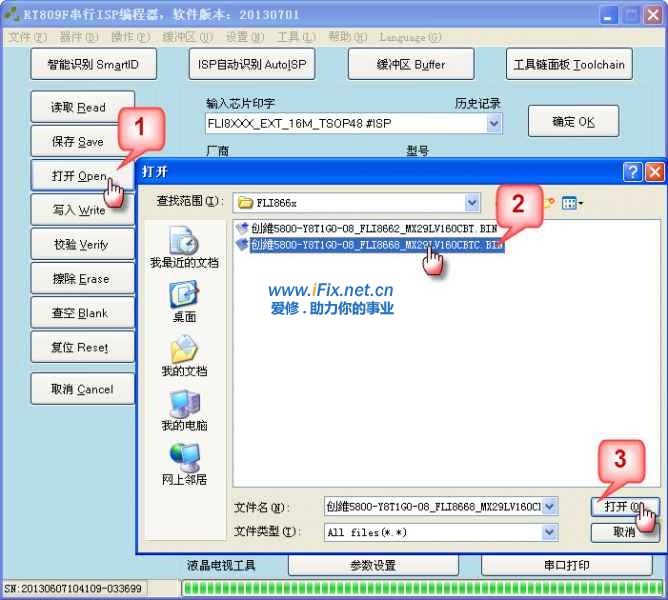Click into the 文件名 filename input field
668x600 pixels.
pyautogui.click(x=433, y=506)
